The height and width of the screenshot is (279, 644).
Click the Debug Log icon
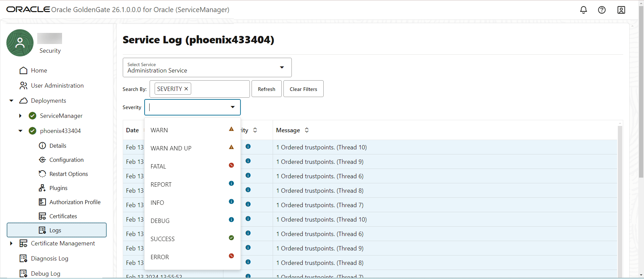pyautogui.click(x=23, y=274)
